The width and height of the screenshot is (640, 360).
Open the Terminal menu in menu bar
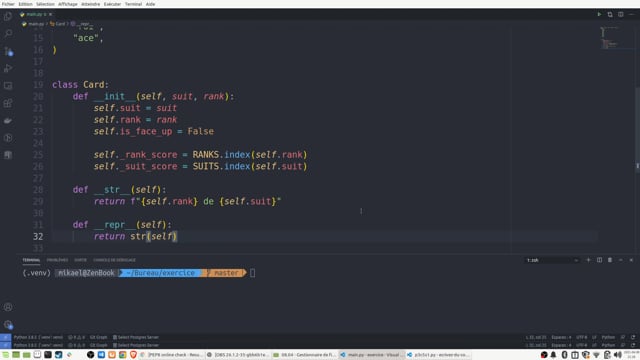pos(133,4)
